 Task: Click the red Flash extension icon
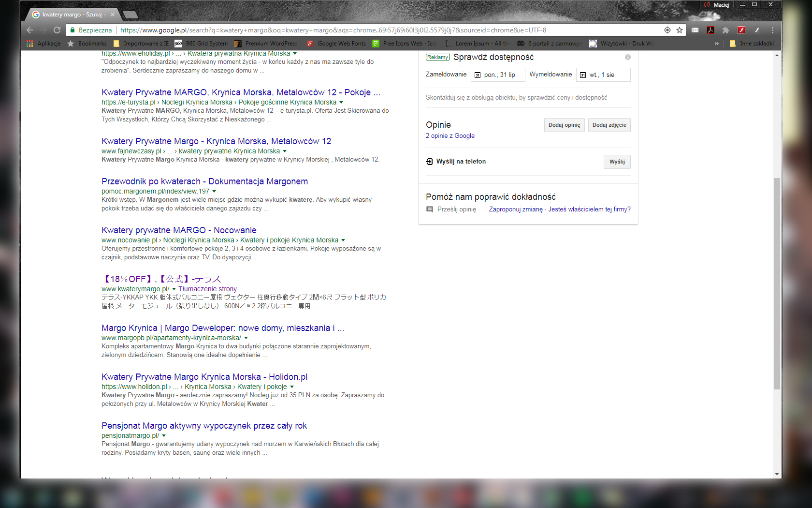coord(741,30)
